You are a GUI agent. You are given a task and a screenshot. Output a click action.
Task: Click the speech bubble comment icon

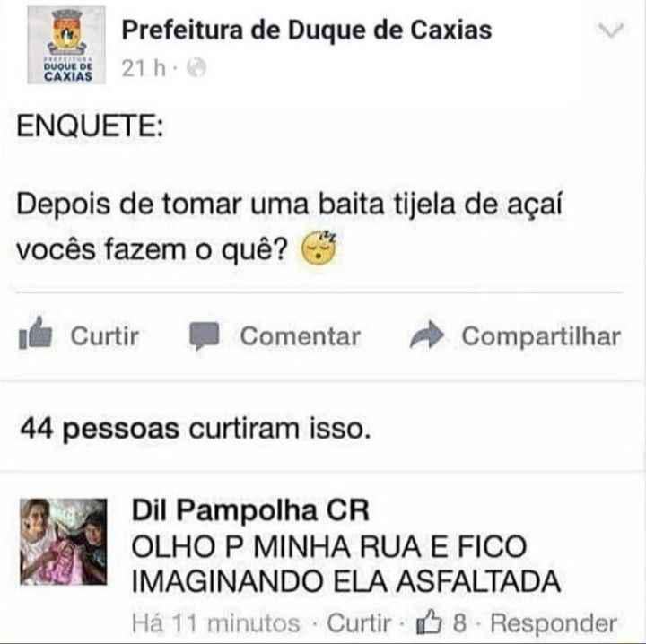(204, 336)
